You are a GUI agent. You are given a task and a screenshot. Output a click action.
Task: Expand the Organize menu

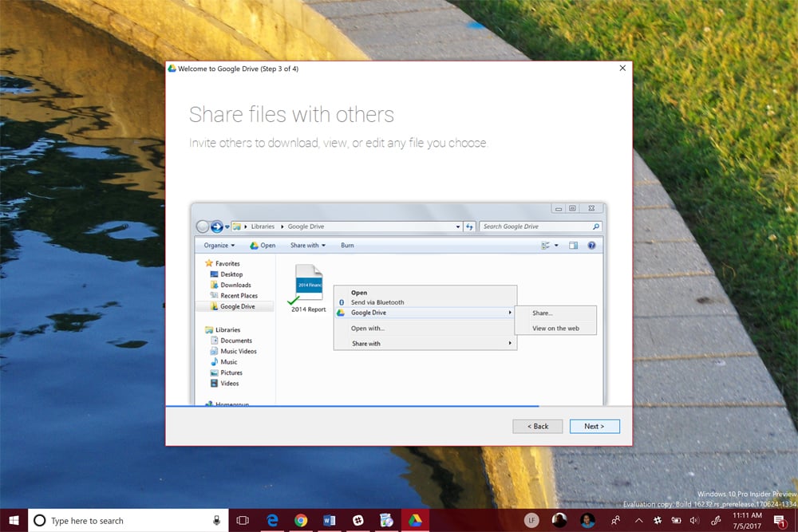pyautogui.click(x=217, y=245)
